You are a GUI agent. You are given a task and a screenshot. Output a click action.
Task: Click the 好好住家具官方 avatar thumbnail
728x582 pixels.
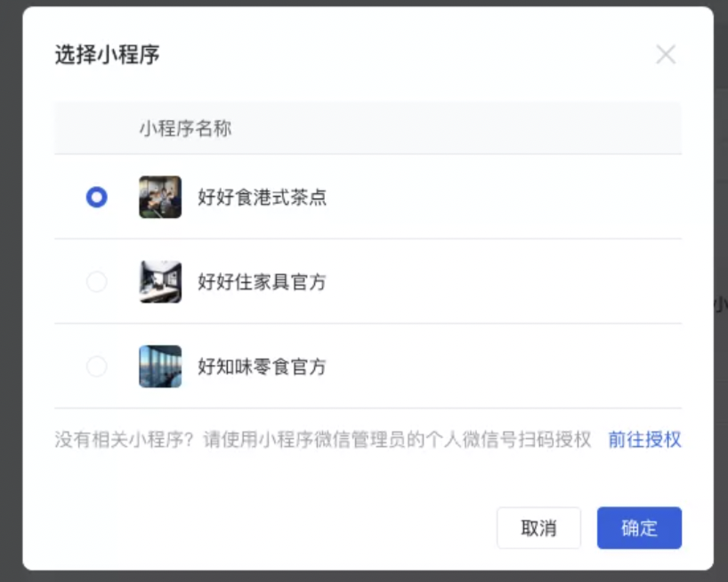coord(160,282)
